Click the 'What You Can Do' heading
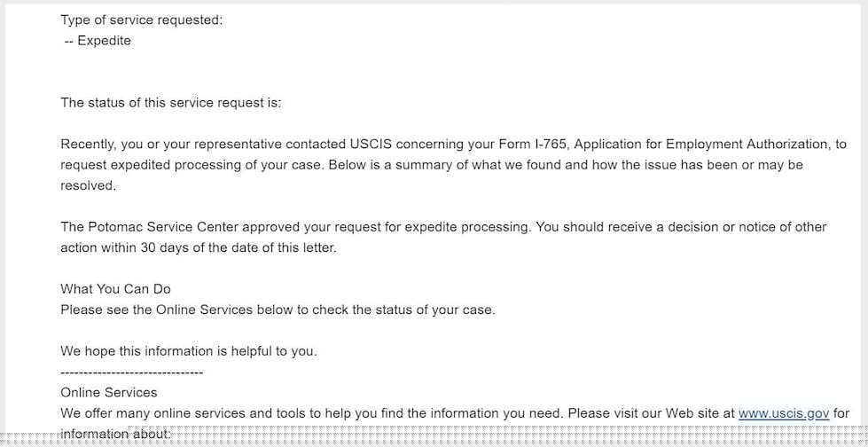Viewport: 868px width, 447px height. point(115,289)
